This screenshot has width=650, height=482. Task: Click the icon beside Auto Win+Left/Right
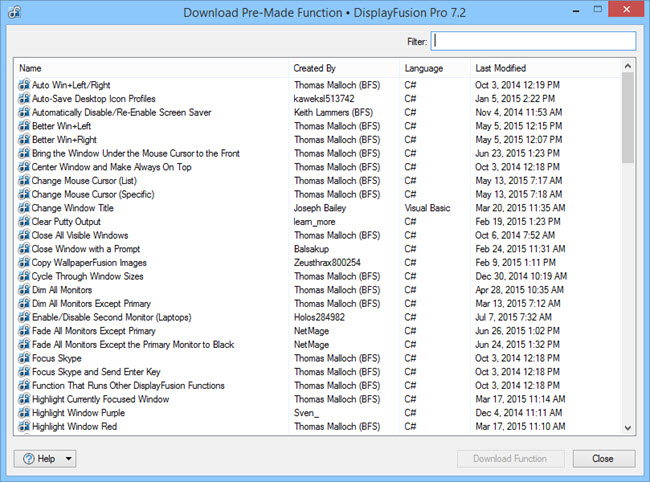pos(24,85)
